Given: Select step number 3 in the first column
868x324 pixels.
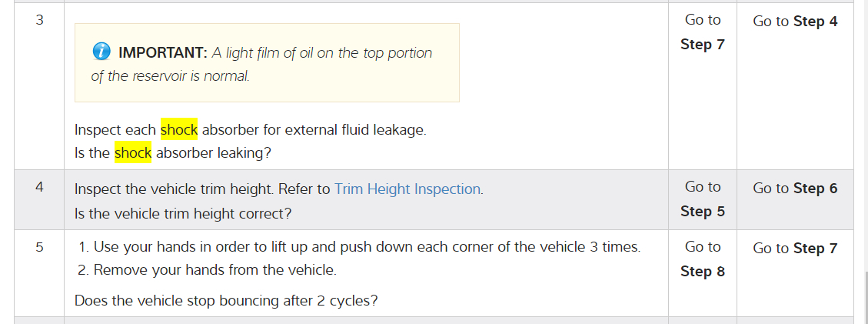Looking at the screenshot, I should (39, 21).
